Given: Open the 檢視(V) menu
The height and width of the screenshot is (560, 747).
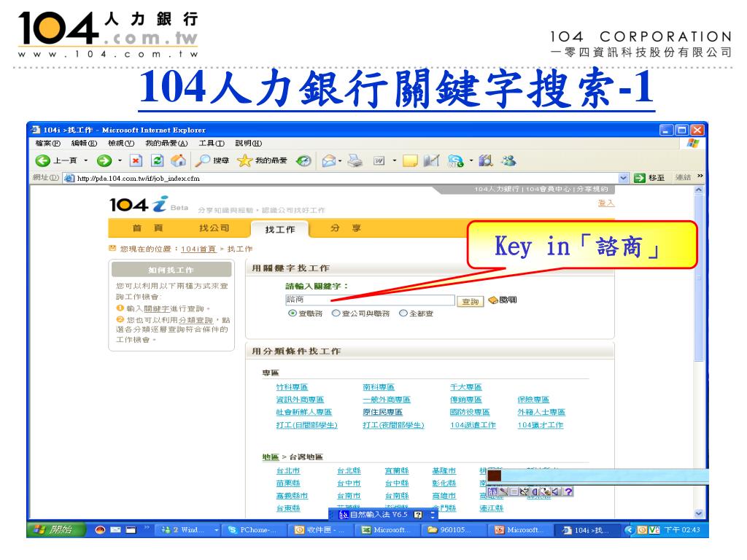Looking at the screenshot, I should (x=121, y=144).
